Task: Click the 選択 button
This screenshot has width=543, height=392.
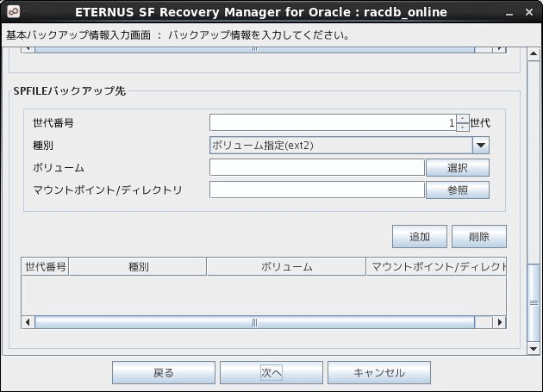Action: click(458, 168)
